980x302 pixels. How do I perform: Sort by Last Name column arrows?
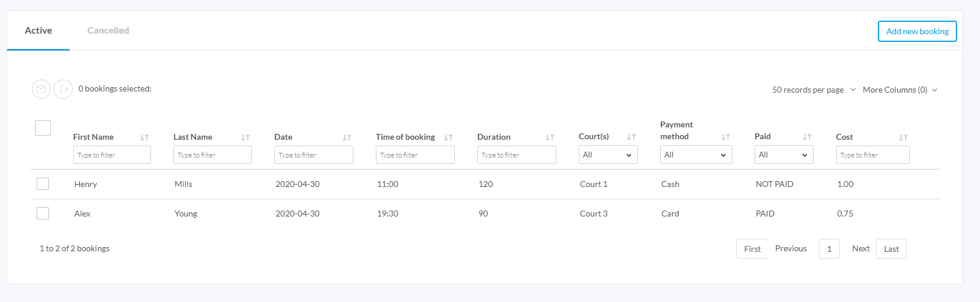245,137
